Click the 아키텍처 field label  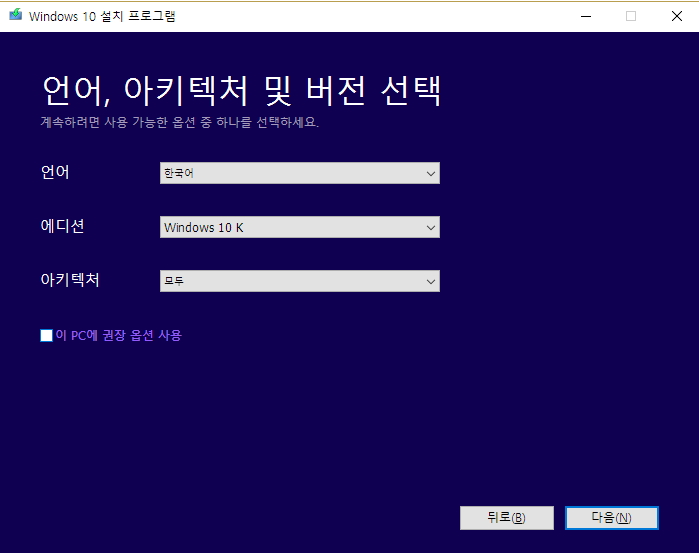pos(70,280)
